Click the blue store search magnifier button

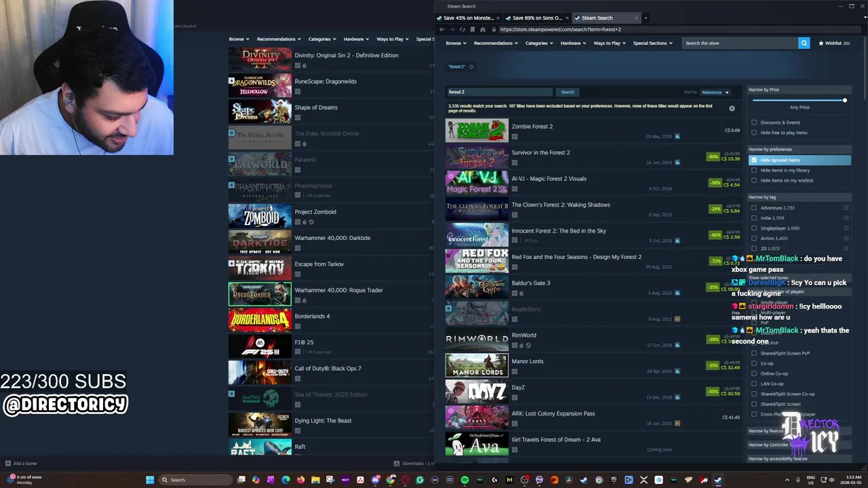click(804, 43)
